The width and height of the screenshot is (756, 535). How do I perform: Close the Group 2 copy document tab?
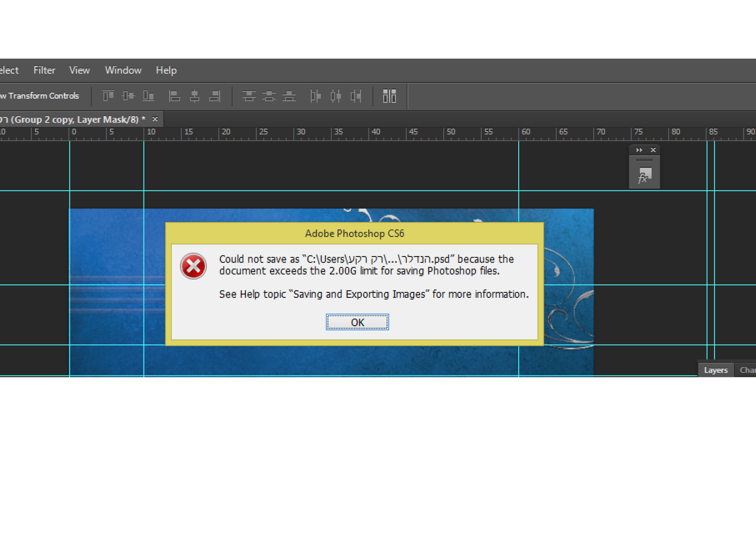point(155,119)
